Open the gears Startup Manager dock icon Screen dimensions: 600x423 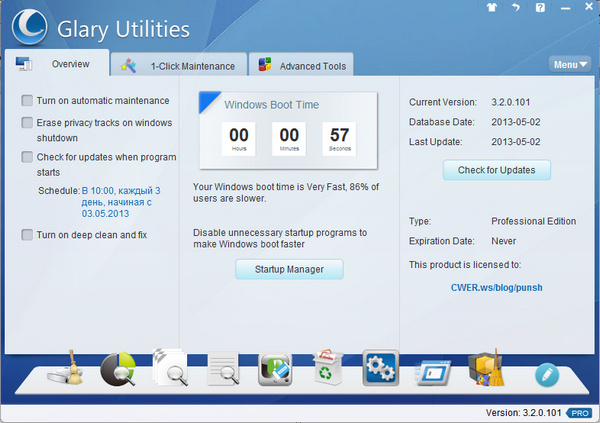[381, 369]
